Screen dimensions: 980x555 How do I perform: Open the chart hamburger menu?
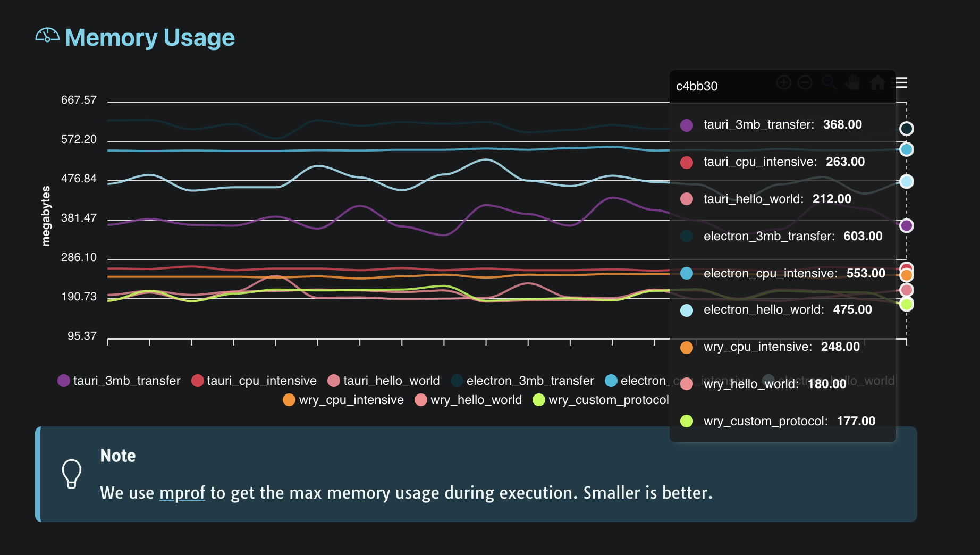[x=901, y=83]
